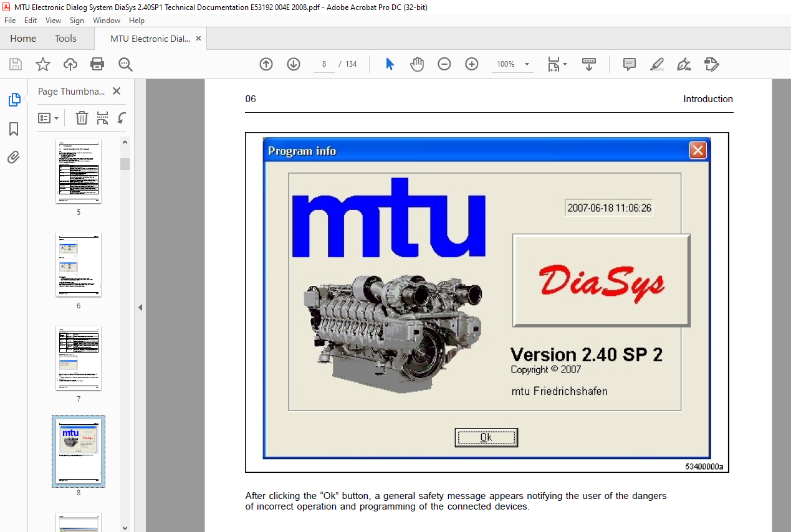The width and height of the screenshot is (791, 532).
Task: Close the MTU Electronic Dial document tab
Action: [199, 39]
